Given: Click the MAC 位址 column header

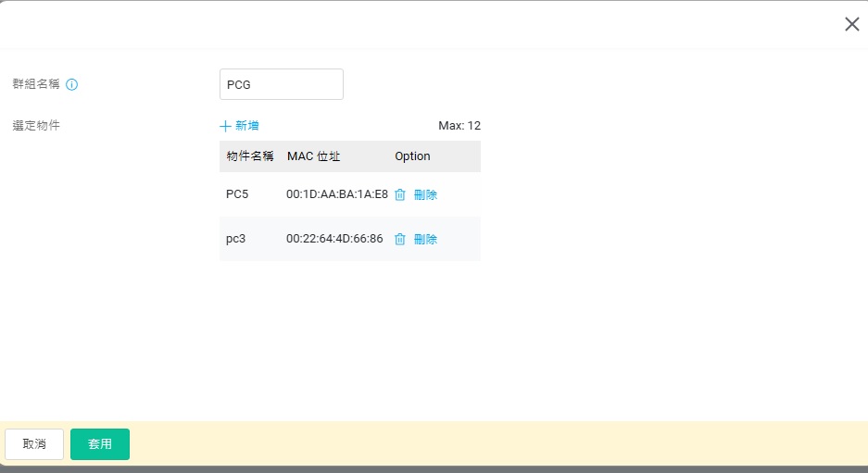Looking at the screenshot, I should pos(313,156).
